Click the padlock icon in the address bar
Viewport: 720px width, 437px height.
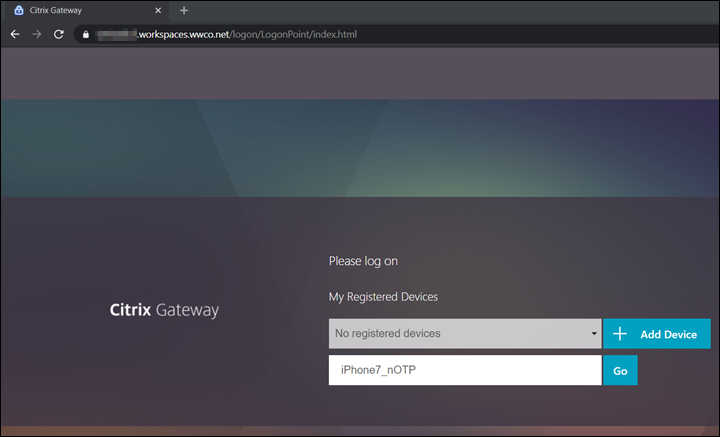tap(85, 34)
